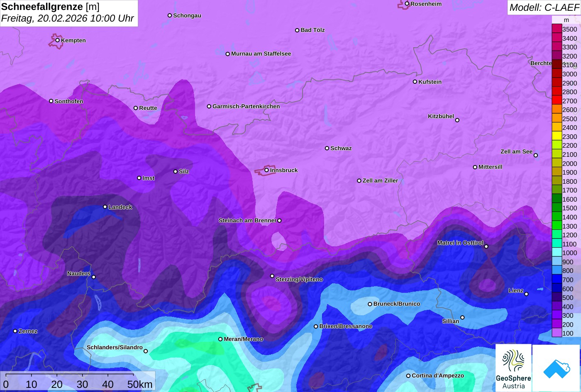
Task: Click the Steinach am Brenner marker dot
Action: pos(279,221)
